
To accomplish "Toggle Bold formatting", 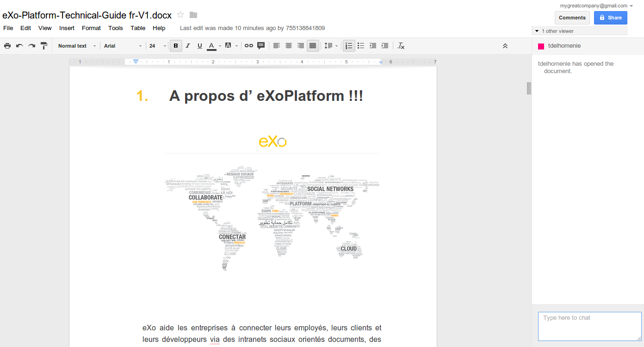I will (176, 46).
